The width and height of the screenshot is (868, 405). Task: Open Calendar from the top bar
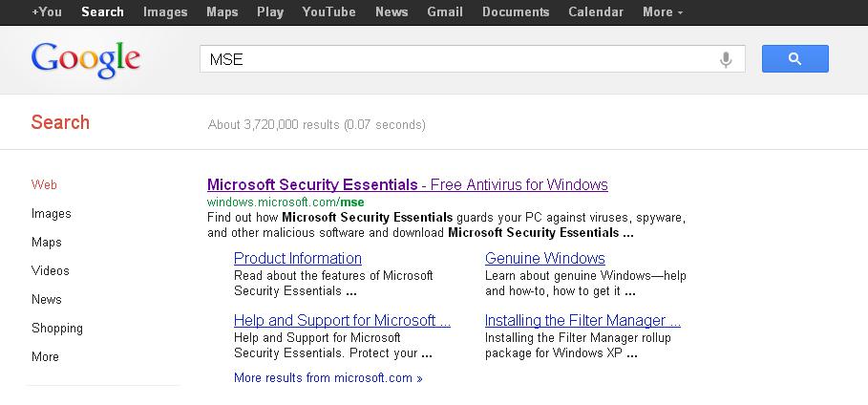tap(596, 12)
